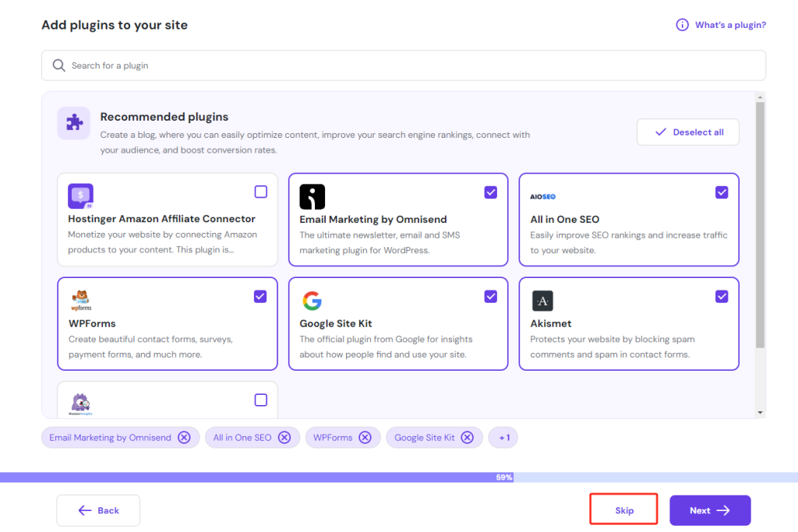Click the MonsterInsights plugin icon
The image size is (798, 532).
pos(80,403)
